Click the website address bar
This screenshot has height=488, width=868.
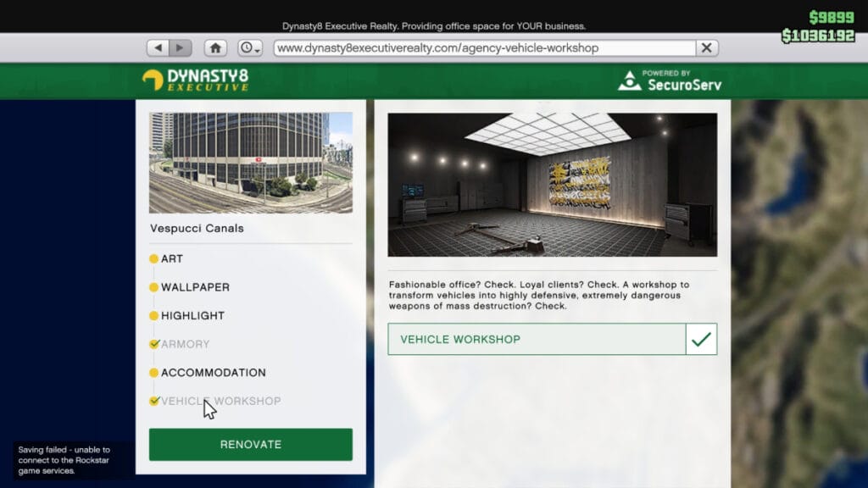pyautogui.click(x=483, y=48)
